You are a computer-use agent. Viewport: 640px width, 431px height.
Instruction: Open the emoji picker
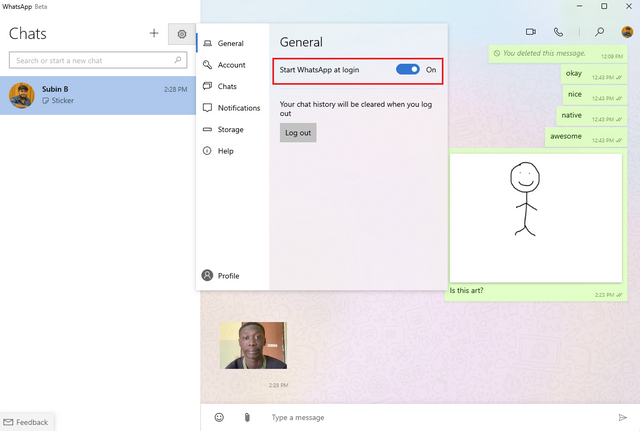tap(219, 417)
